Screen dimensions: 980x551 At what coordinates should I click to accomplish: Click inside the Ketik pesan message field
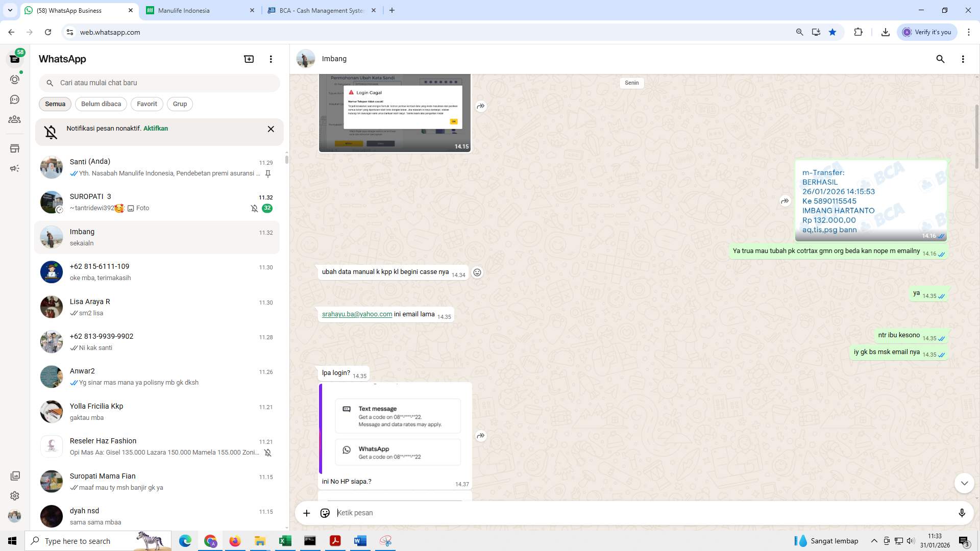click(510, 513)
